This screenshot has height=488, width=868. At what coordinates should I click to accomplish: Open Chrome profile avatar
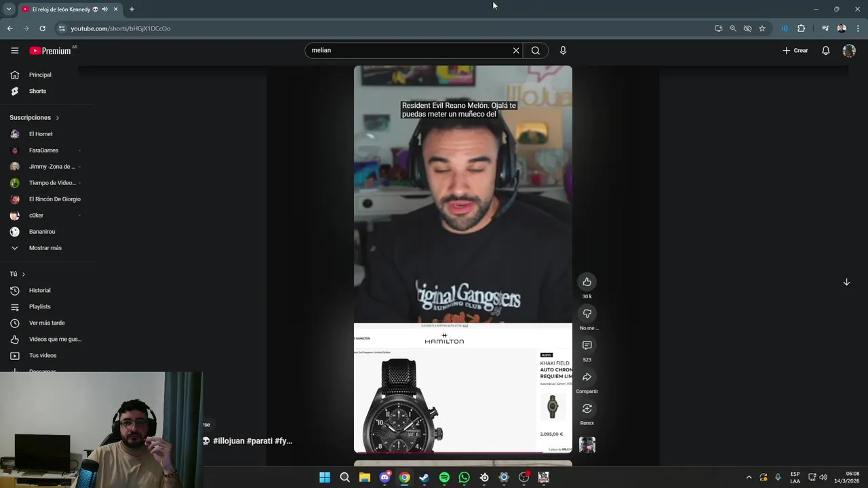click(x=842, y=28)
